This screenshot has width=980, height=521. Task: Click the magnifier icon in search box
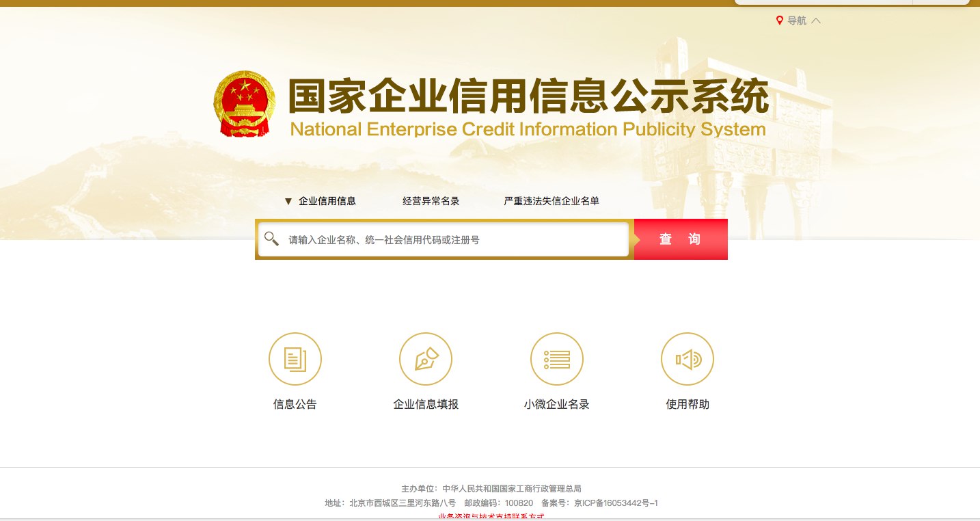(271, 239)
